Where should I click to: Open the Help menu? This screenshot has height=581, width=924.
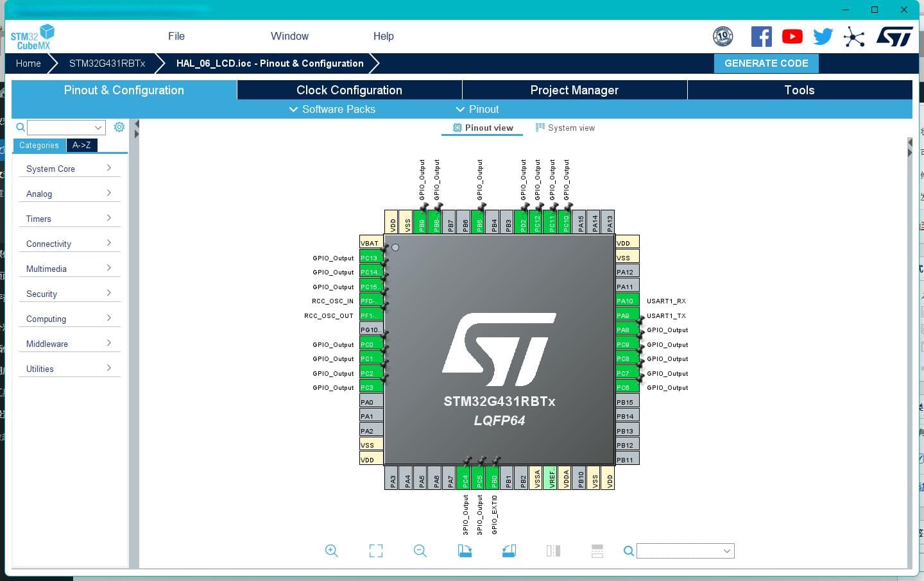384,36
